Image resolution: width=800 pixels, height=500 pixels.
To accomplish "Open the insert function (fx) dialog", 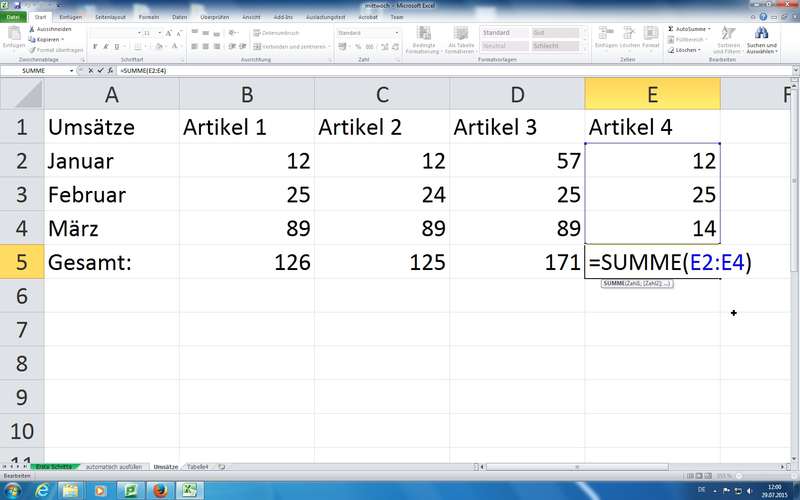I will coord(111,71).
